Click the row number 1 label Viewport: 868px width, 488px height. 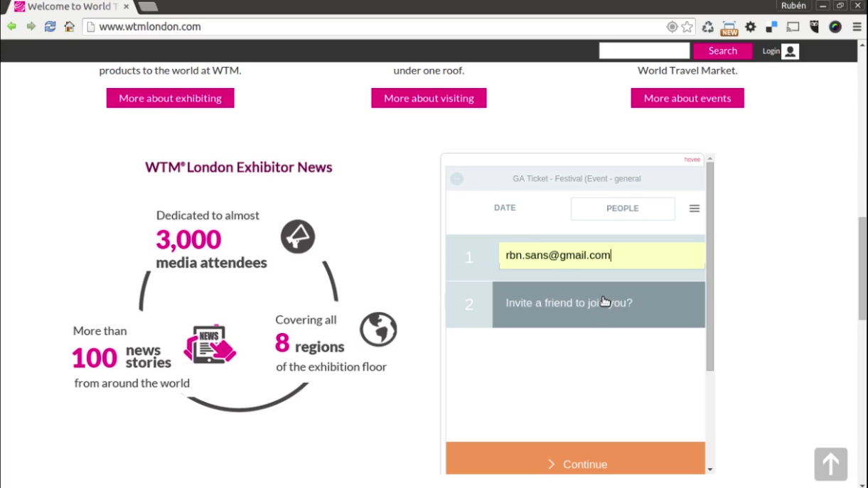pos(469,258)
